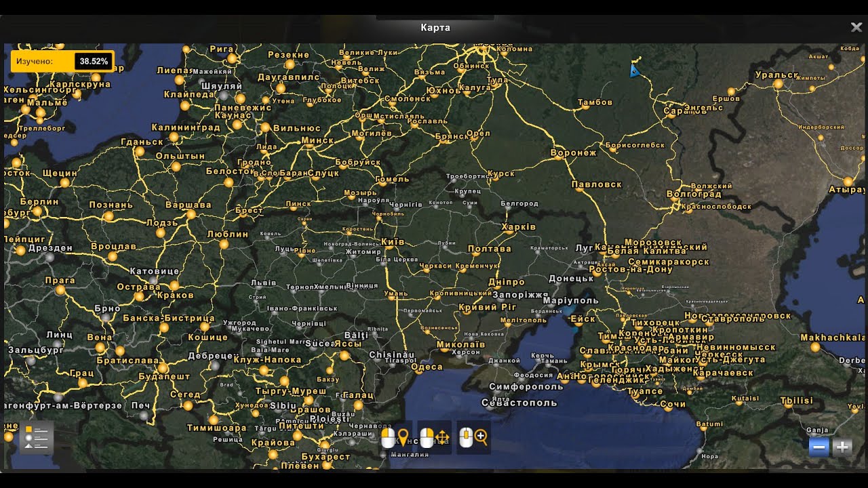Click the yellow city dot at Резекне
868x488 pixels.
click(x=290, y=64)
